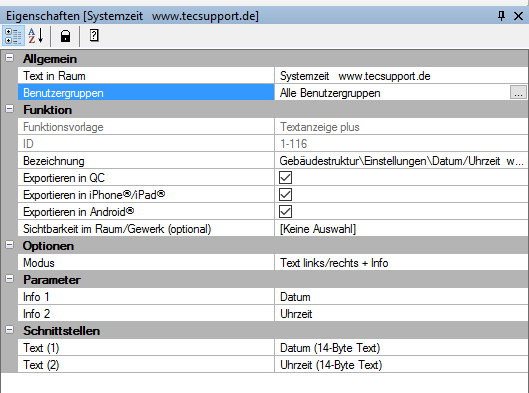Collapse the Schnittstellen section
Screen dimensions: 529x393
pos(9,330)
